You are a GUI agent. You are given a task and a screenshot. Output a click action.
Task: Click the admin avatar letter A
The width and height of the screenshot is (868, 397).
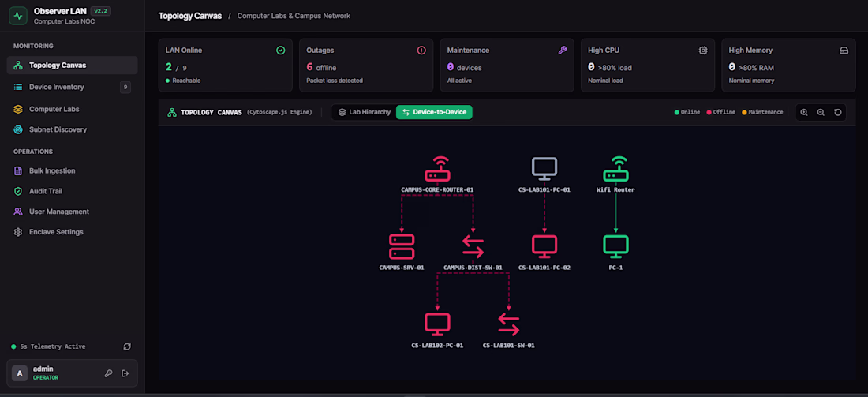(x=20, y=373)
